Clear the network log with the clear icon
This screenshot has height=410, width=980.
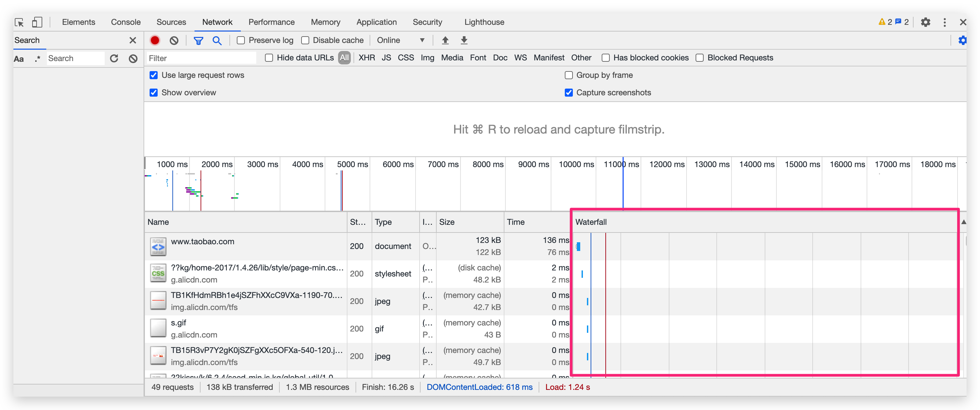coord(174,40)
